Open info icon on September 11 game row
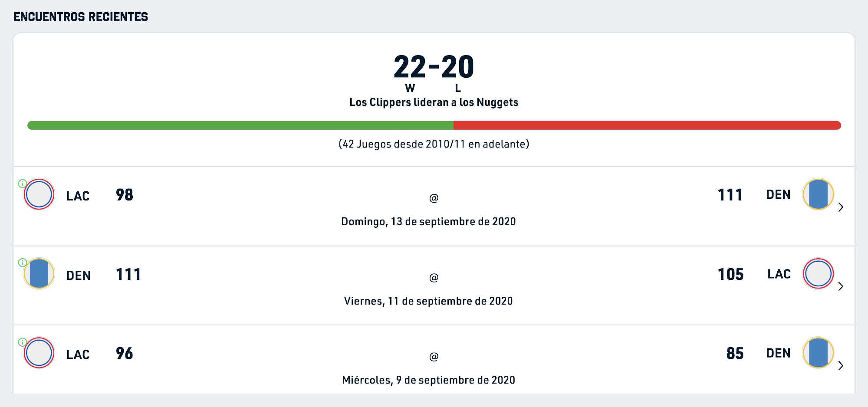 [23, 263]
